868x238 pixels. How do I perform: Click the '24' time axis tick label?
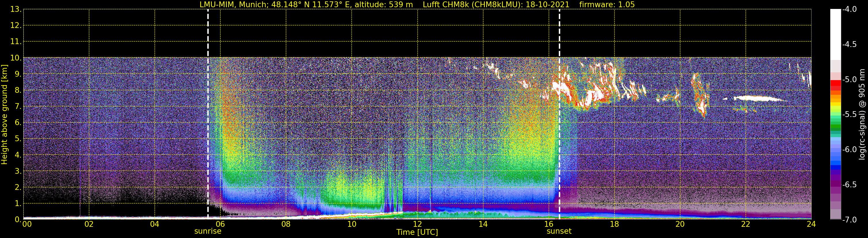click(x=811, y=224)
